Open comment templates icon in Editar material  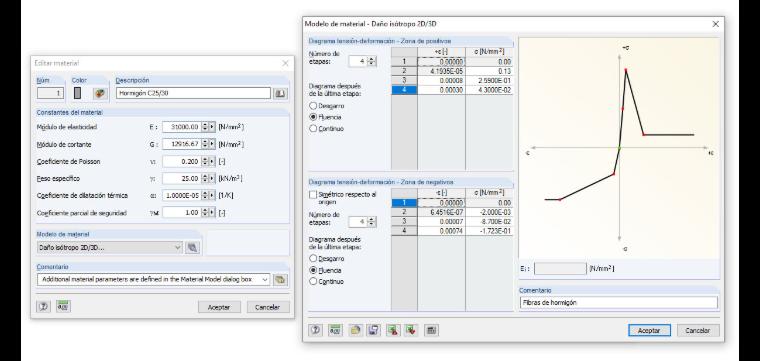[280, 280]
